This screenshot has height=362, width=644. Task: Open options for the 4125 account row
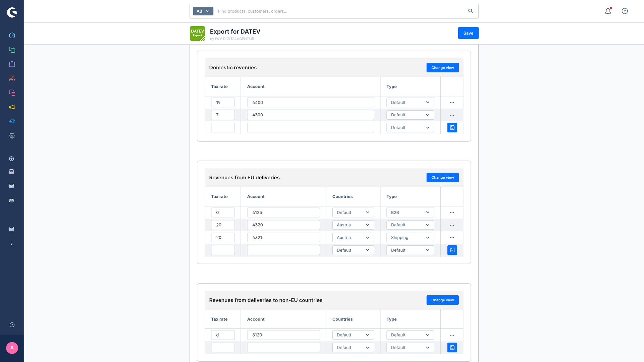[x=452, y=213]
